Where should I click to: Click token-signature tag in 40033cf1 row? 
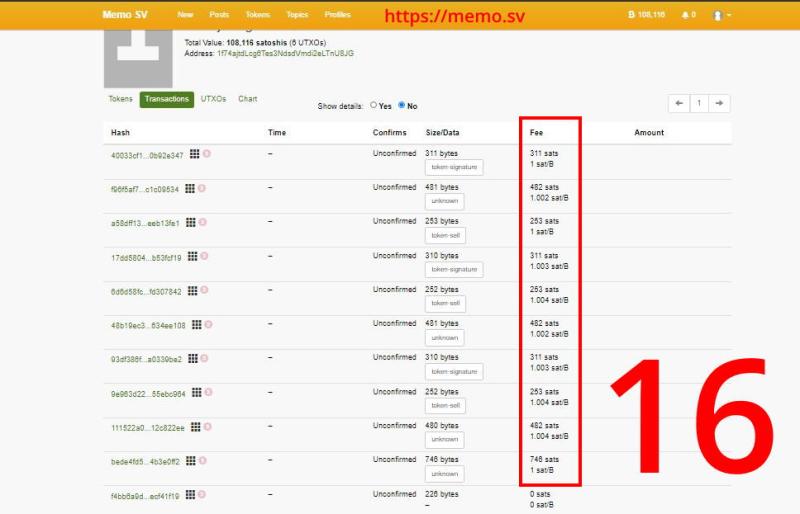coord(454,167)
